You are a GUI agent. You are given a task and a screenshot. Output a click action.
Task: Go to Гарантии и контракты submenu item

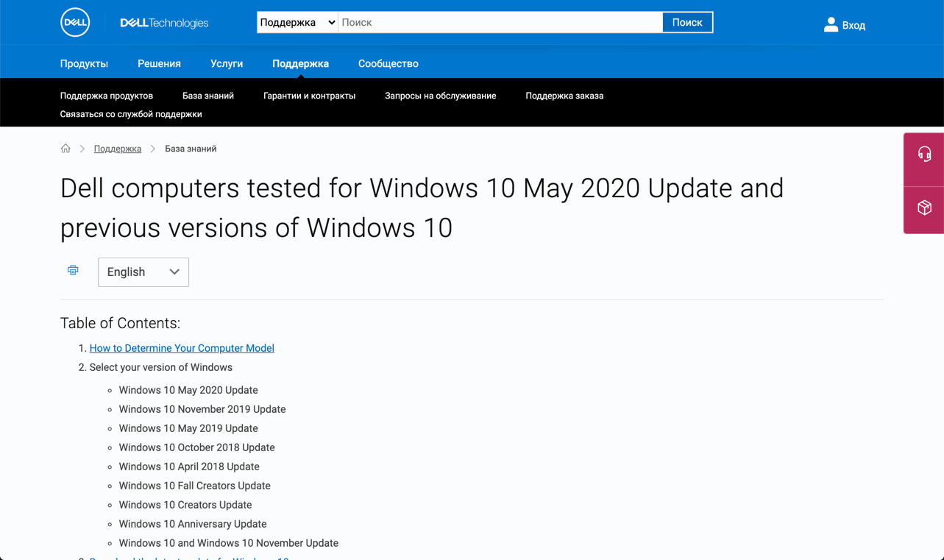tap(309, 96)
